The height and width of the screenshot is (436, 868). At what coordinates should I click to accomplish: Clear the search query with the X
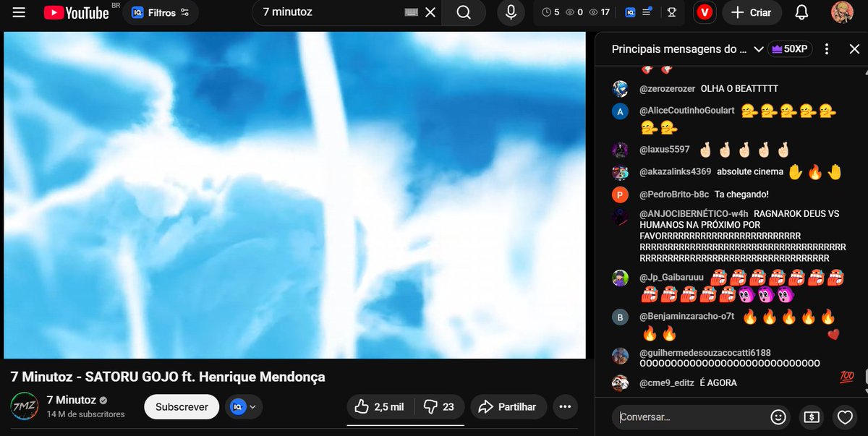click(x=430, y=12)
